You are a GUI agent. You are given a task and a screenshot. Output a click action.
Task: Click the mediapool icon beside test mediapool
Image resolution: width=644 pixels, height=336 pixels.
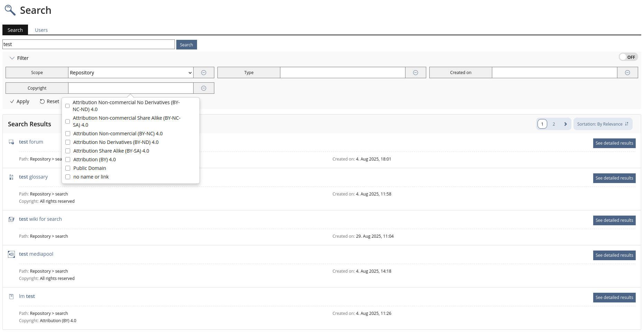11,254
